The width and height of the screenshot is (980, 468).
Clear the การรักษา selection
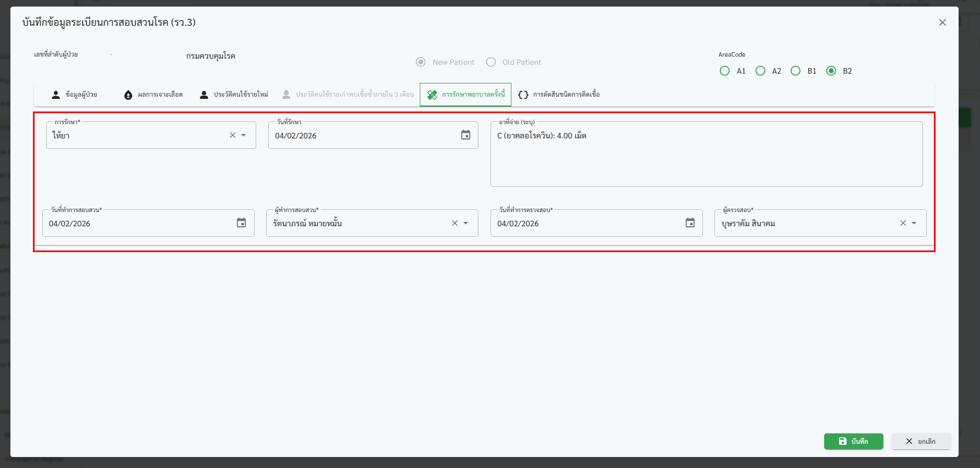pyautogui.click(x=233, y=135)
